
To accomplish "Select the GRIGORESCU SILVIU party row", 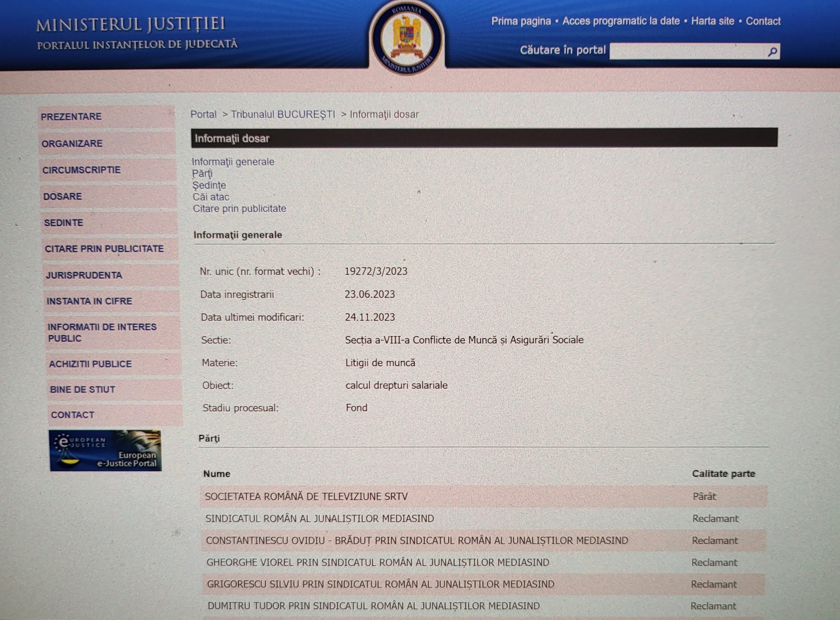I will 483,584.
